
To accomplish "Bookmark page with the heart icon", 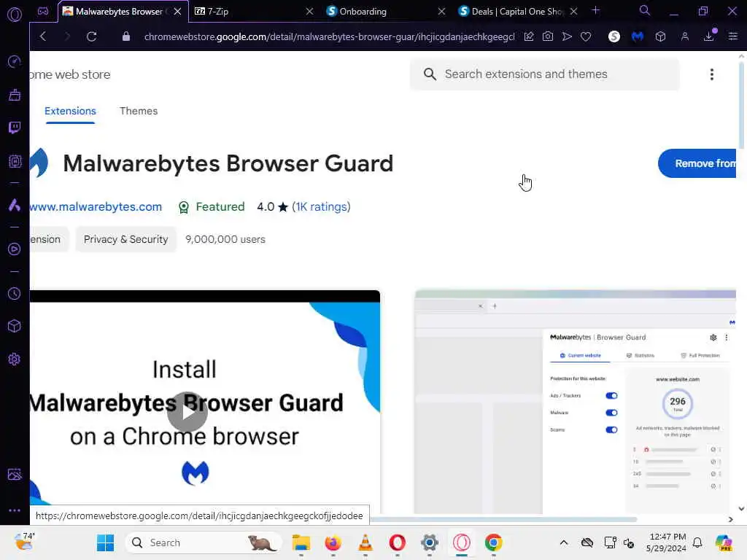I will 586,36.
